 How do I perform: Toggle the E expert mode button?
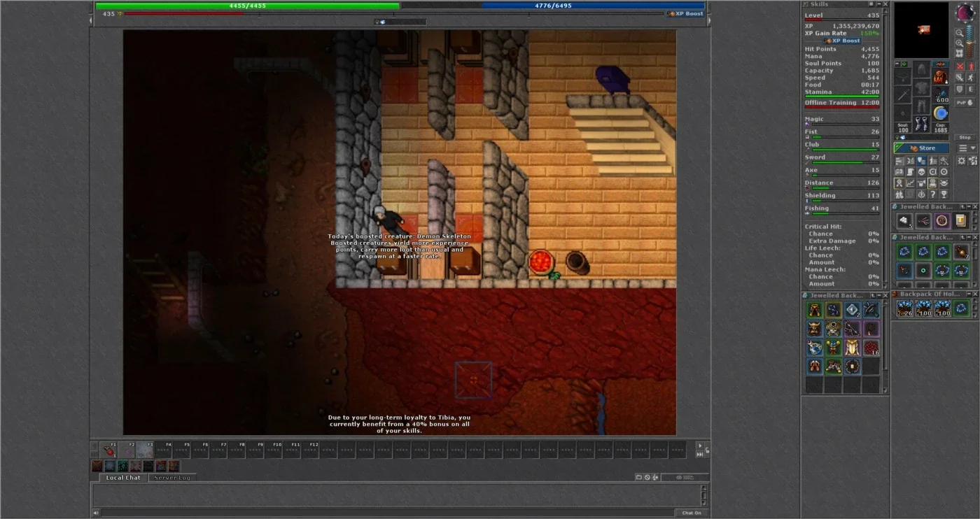click(x=971, y=90)
